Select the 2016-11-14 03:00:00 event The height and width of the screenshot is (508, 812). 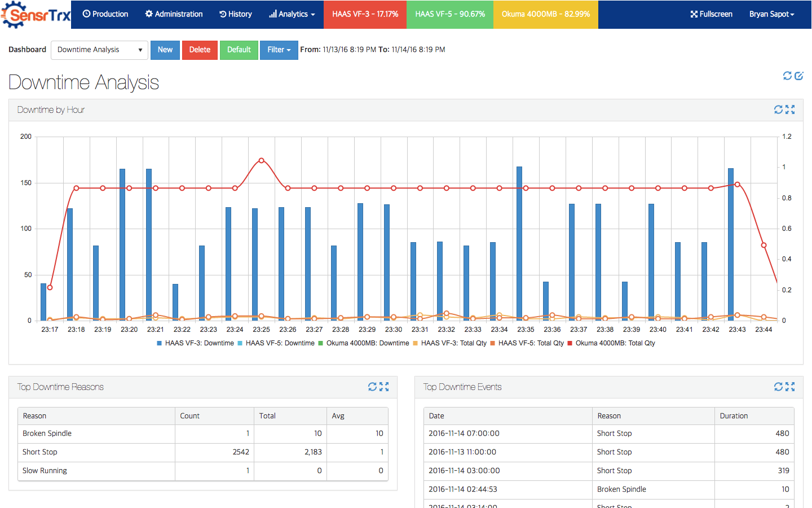[x=609, y=471]
